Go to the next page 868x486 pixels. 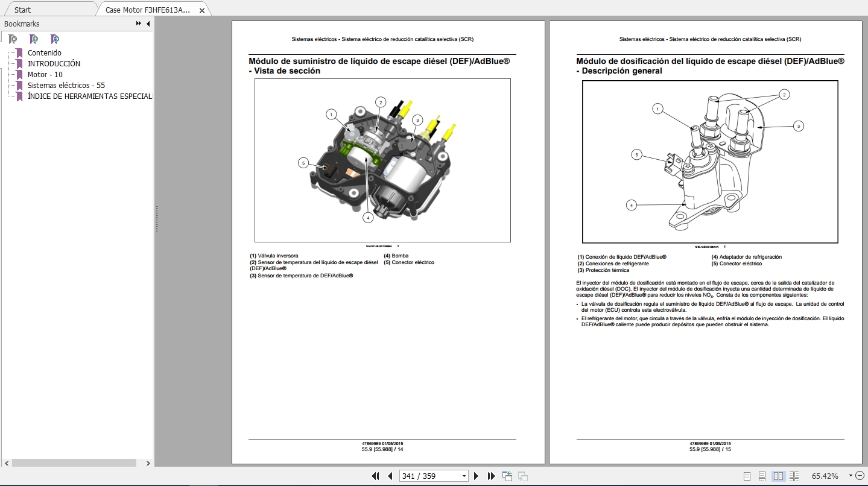tap(477, 476)
